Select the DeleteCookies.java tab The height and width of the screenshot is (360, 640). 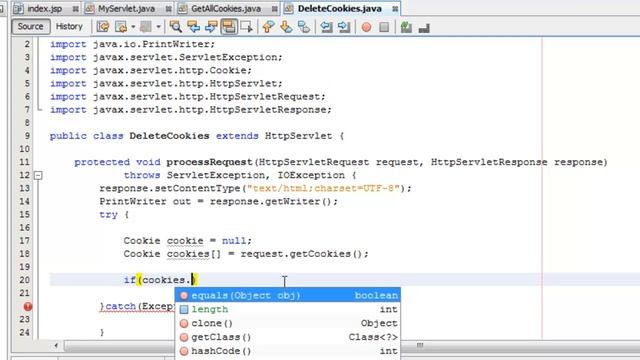coord(340,9)
